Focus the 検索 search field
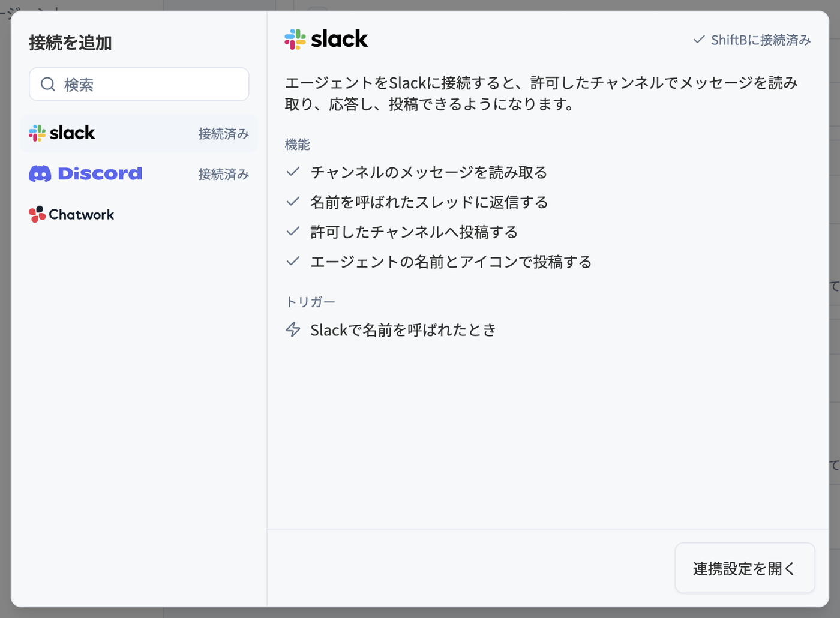The width and height of the screenshot is (840, 618). click(x=139, y=85)
